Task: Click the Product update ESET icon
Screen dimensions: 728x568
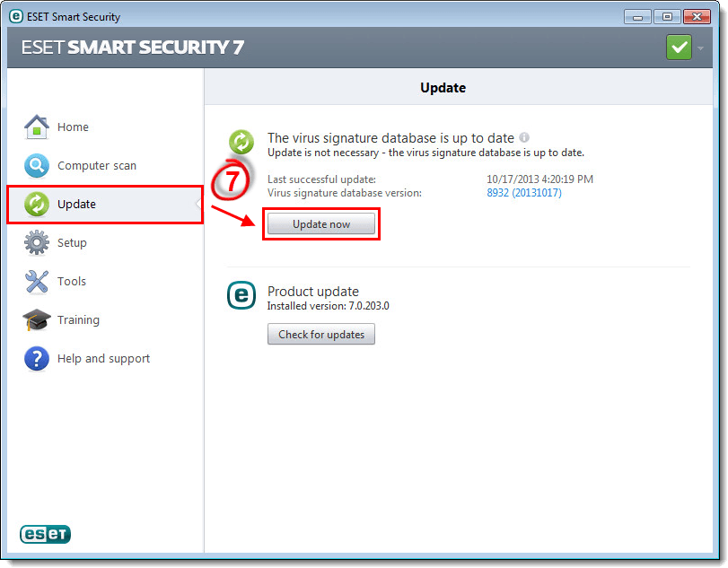Action: click(x=241, y=296)
